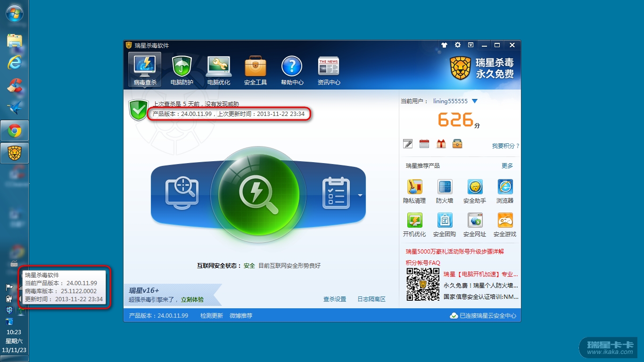Click the QR code image
The image size is (644, 362).
click(423, 284)
